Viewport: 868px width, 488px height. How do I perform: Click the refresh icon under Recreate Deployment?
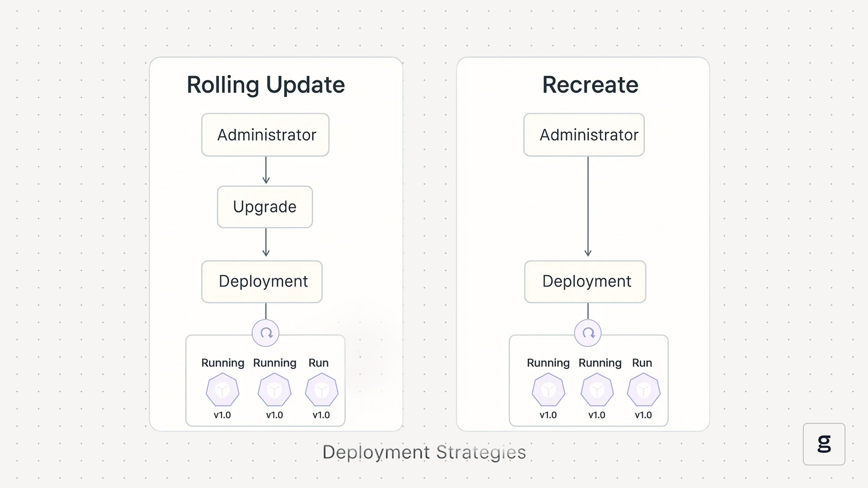588,333
